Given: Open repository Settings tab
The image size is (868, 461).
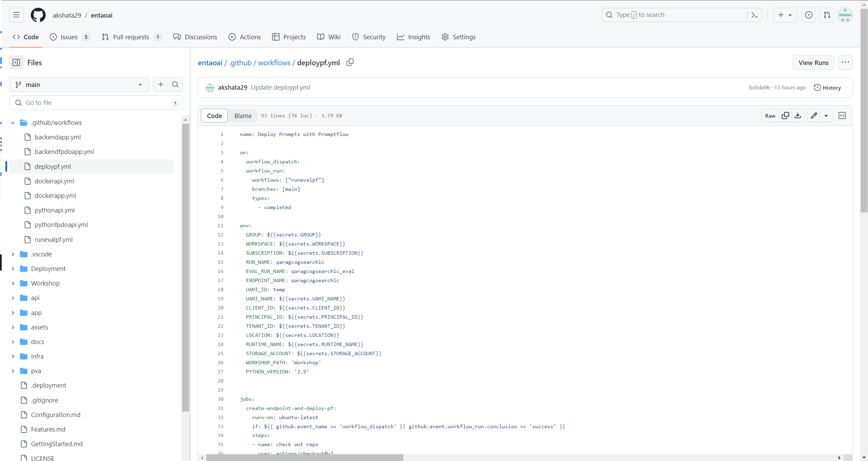Looking at the screenshot, I should tap(459, 37).
